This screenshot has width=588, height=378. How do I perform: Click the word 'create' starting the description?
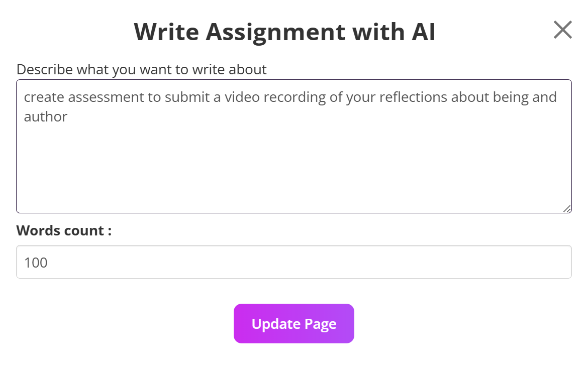pyautogui.click(x=44, y=97)
